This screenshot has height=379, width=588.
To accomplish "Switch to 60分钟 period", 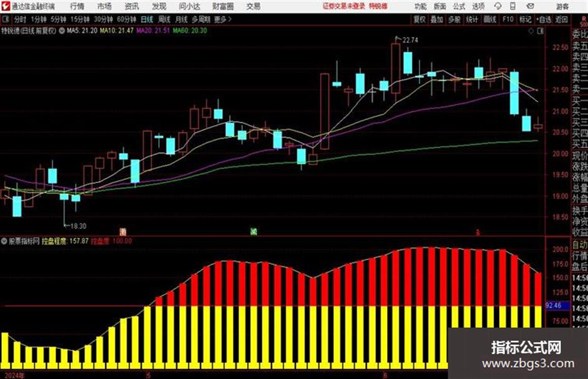I will [126, 19].
